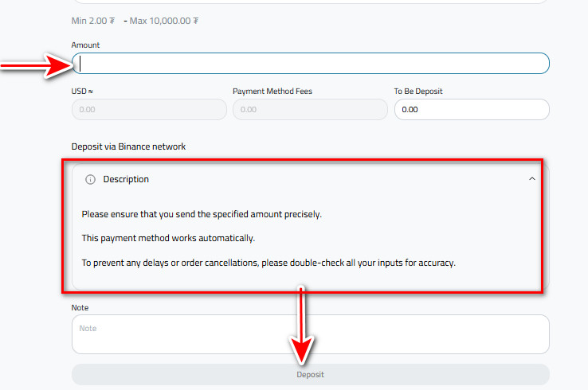The height and width of the screenshot is (390, 588).
Task: Click the Min 2.00 Max 10,000.00 limits text
Action: tap(135, 21)
